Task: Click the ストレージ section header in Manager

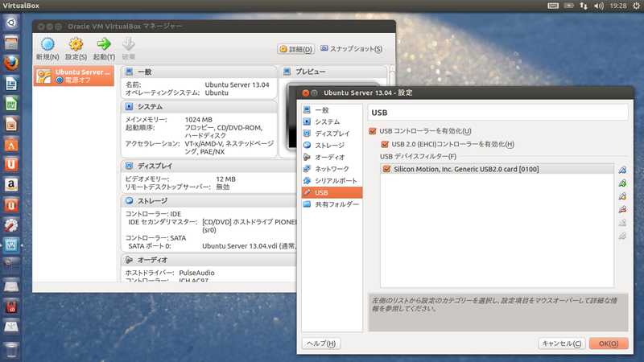Action: (208, 200)
